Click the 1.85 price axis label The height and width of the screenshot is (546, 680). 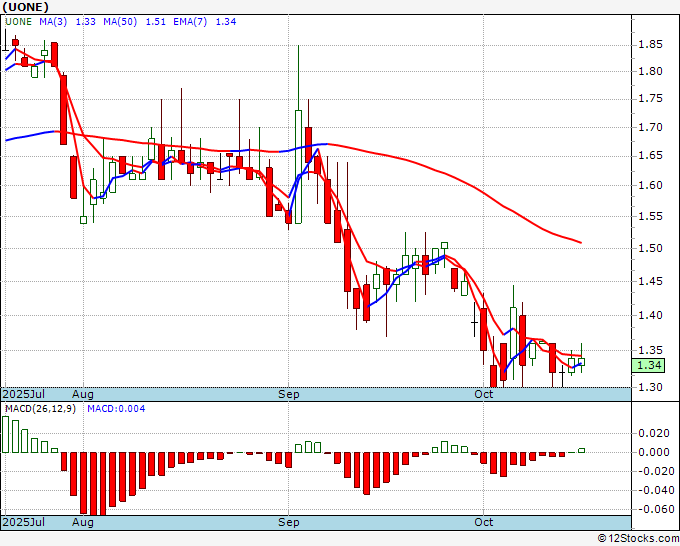[x=650, y=45]
